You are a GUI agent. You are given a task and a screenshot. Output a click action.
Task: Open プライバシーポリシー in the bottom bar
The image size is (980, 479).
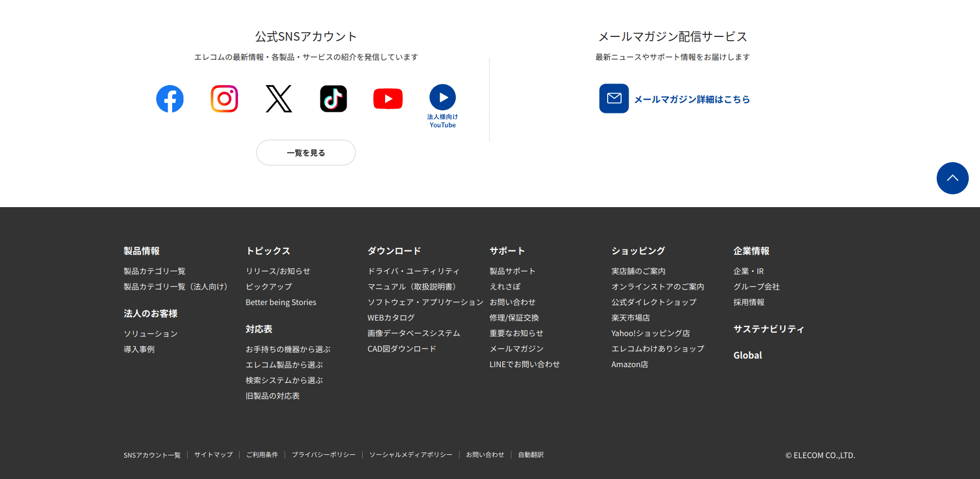(x=324, y=455)
